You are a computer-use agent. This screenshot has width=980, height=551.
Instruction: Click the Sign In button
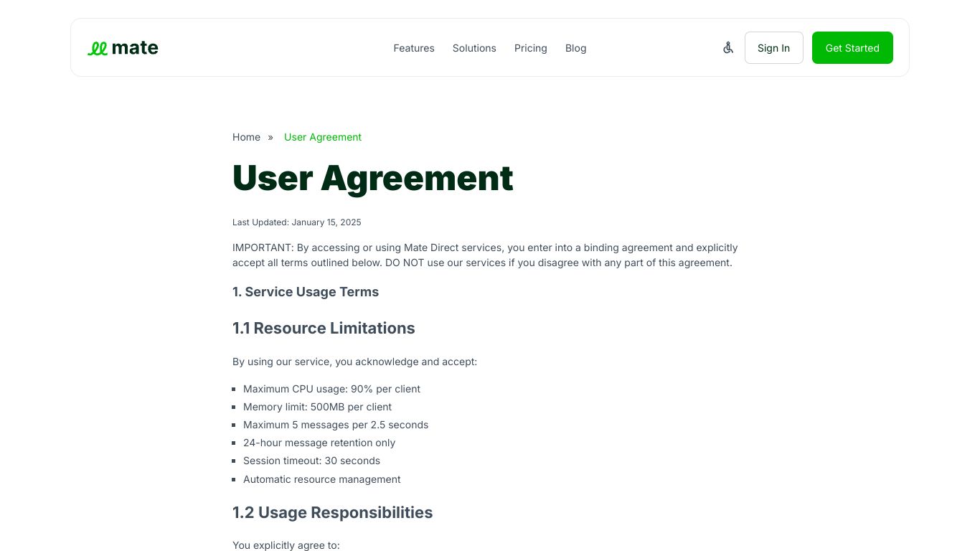click(773, 48)
